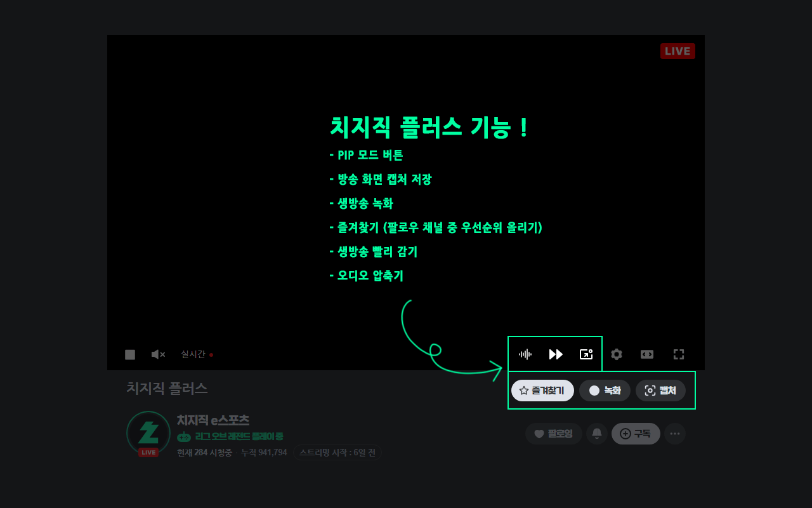Subscribe with the 구독 button
The height and width of the screenshot is (508, 812).
coord(636,434)
